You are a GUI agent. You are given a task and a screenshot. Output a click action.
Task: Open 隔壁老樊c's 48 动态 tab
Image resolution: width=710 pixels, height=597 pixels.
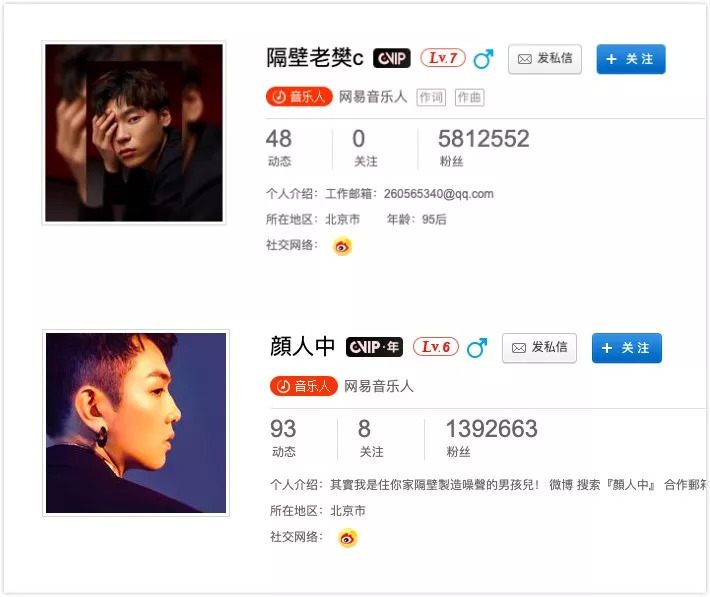point(279,148)
